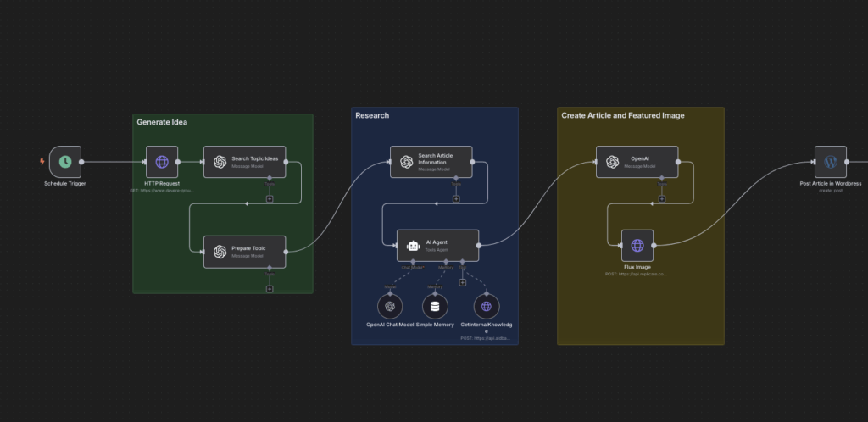Click the Schedule Trigger output connector

(x=81, y=162)
